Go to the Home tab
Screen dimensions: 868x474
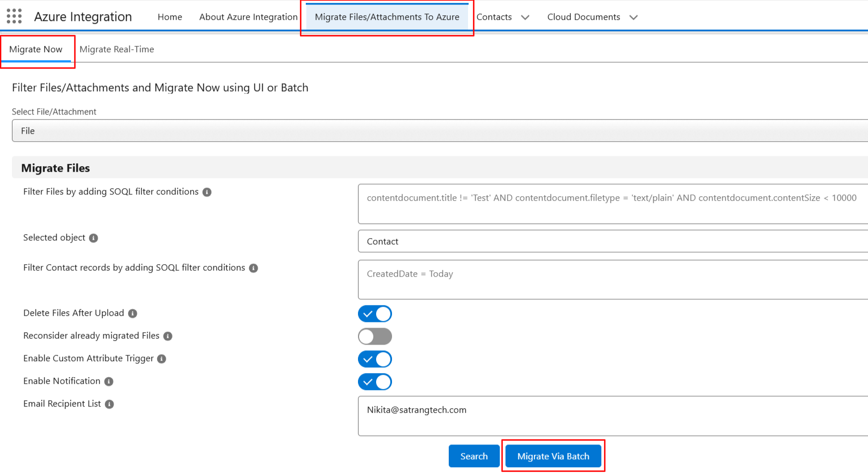pos(170,17)
